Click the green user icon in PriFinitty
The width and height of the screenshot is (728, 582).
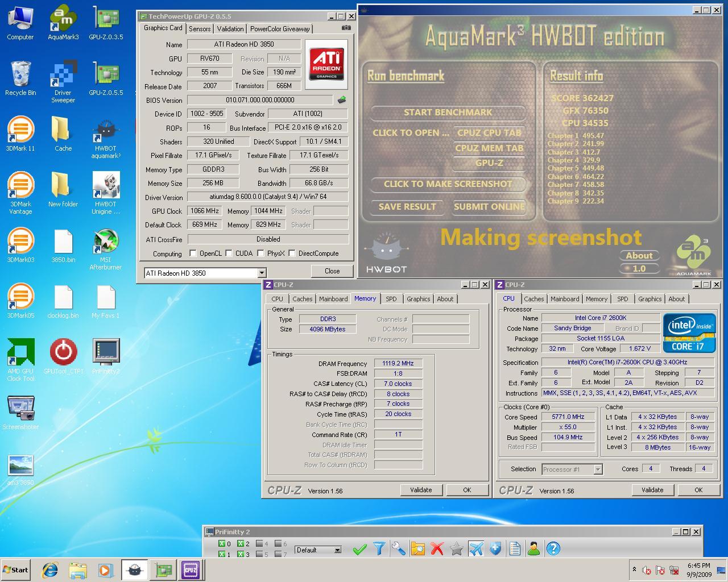point(533,548)
